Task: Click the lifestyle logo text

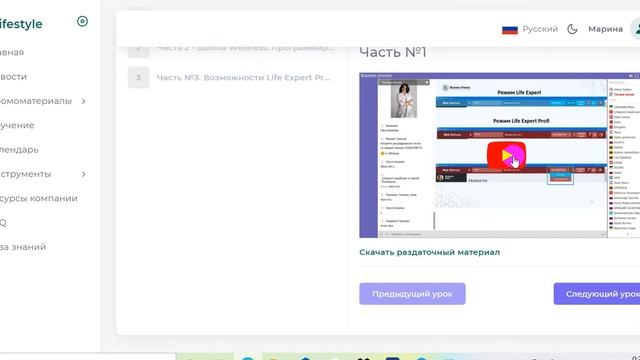Action: point(21,24)
